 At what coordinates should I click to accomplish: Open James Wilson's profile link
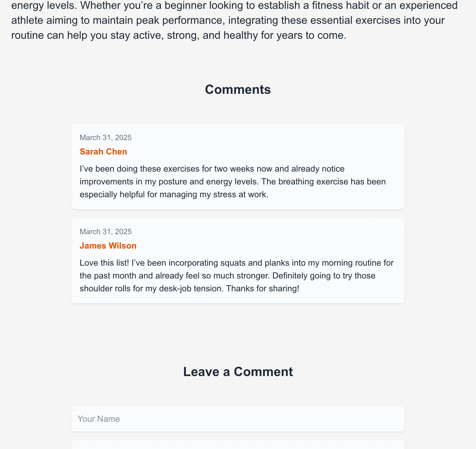click(x=108, y=246)
